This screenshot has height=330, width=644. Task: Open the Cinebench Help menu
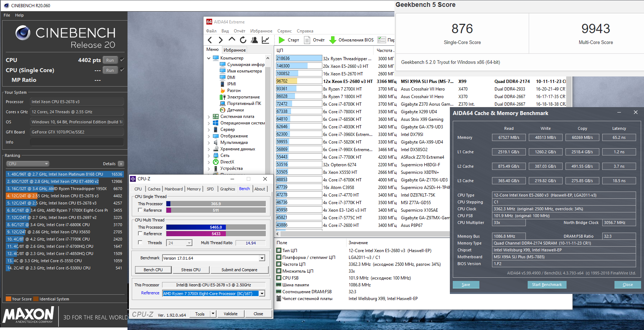(x=19, y=15)
